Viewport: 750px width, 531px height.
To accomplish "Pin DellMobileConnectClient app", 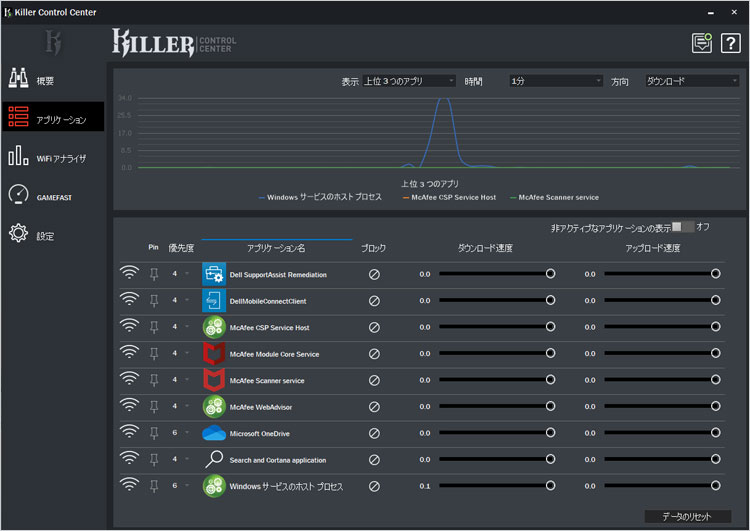I will 154,300.
